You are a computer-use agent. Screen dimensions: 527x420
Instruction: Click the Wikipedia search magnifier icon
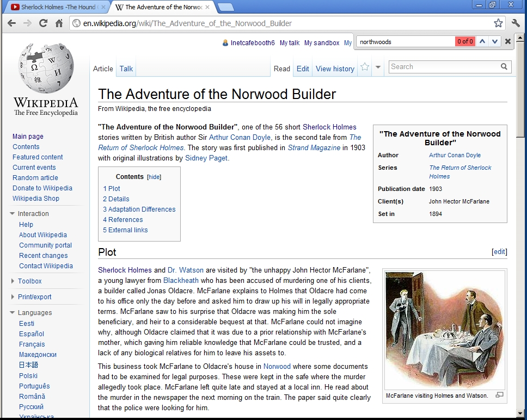[x=504, y=66]
